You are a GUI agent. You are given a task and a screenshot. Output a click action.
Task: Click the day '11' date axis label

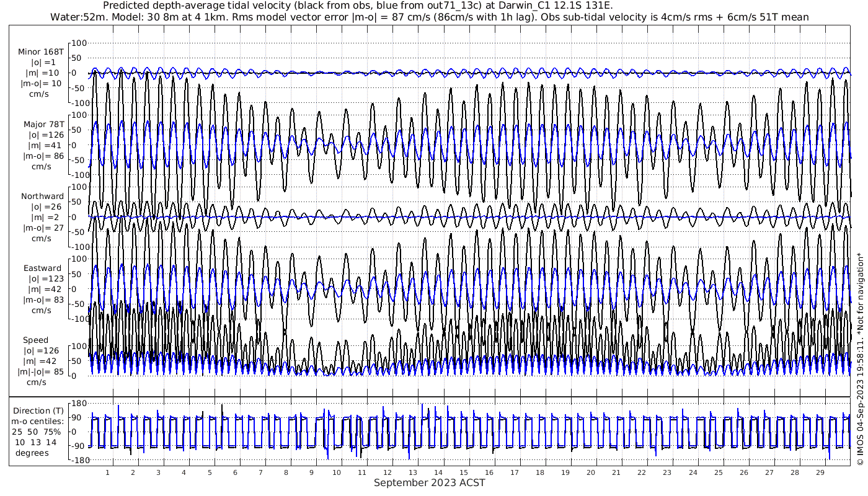click(x=362, y=472)
